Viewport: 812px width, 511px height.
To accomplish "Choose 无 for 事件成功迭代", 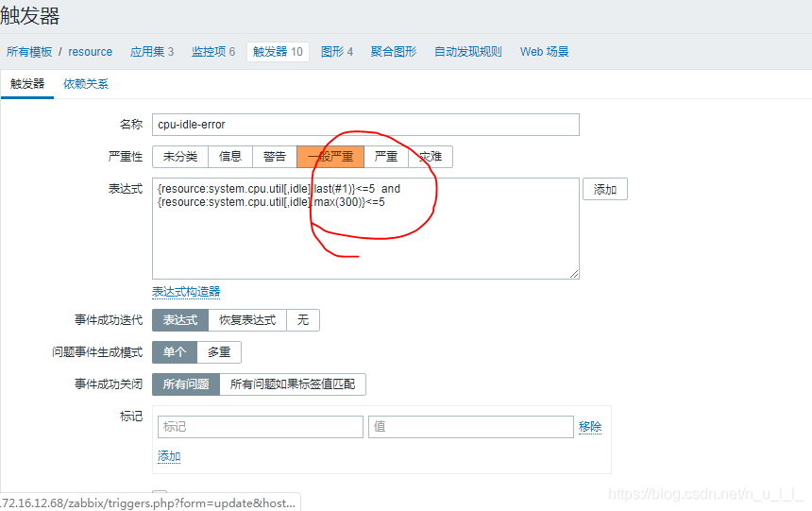I will coord(303,320).
